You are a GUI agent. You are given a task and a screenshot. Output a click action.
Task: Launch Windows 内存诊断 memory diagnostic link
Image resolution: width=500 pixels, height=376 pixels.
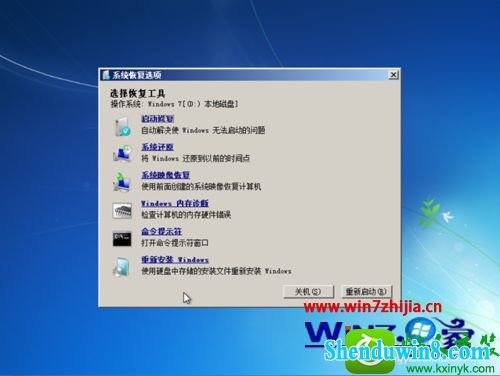click(175, 203)
